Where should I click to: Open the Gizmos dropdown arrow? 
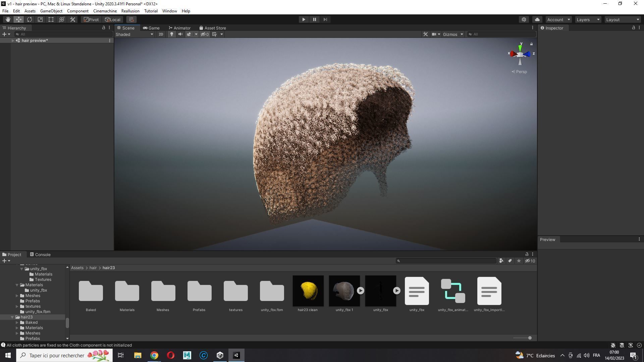pyautogui.click(x=462, y=34)
